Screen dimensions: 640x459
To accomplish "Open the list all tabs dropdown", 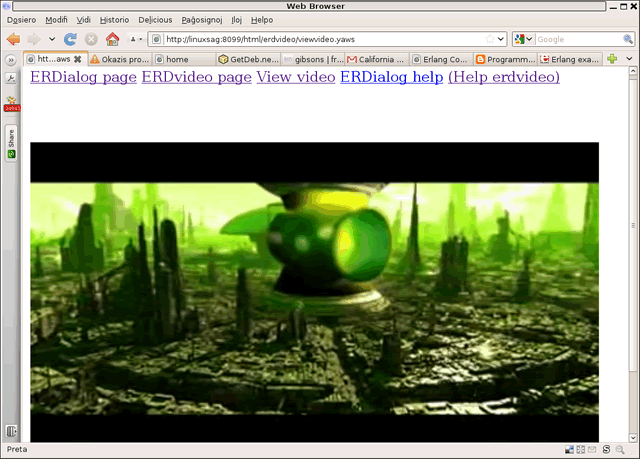I will (x=629, y=59).
